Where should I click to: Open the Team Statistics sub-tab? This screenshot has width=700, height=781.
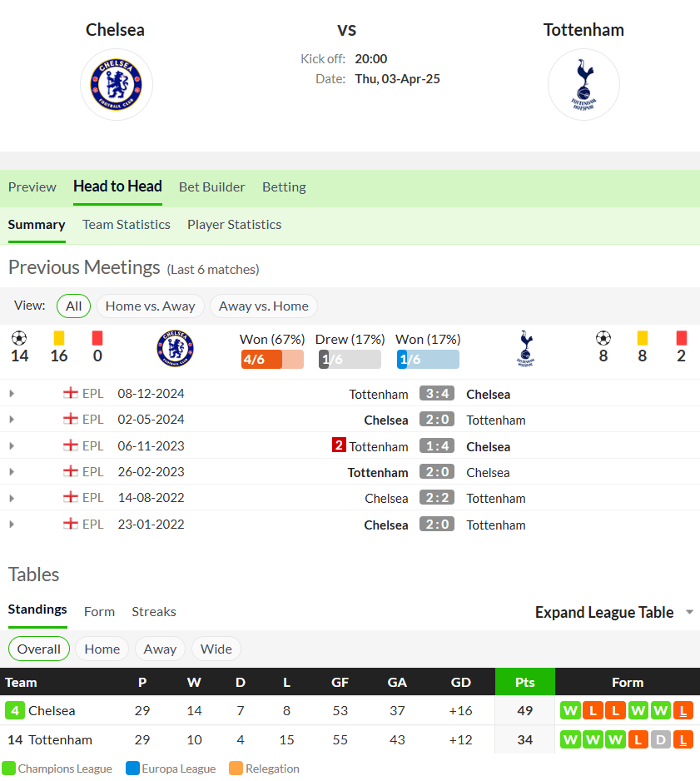(127, 225)
